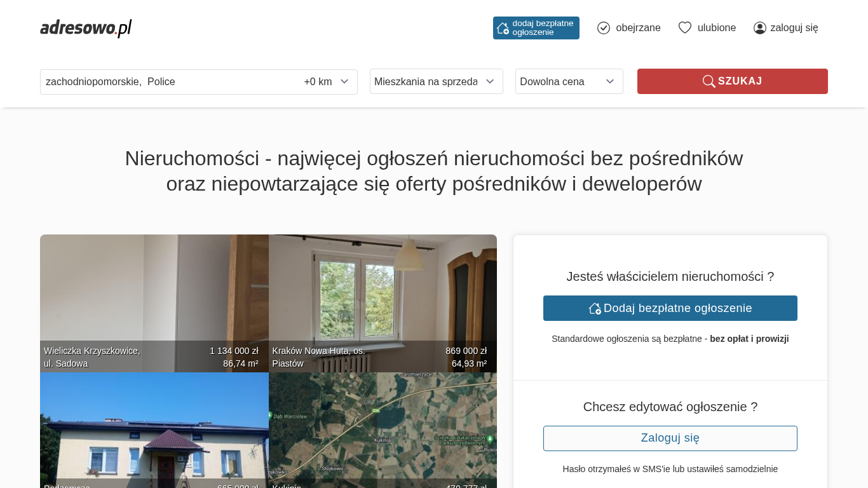Click the user avatar icon for login
The width and height of the screenshot is (868, 488).
point(760,28)
